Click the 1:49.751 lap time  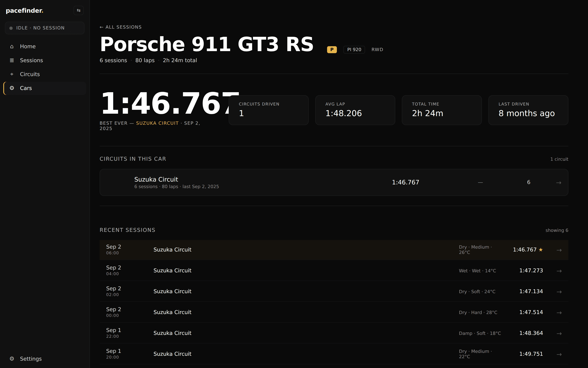click(x=531, y=354)
